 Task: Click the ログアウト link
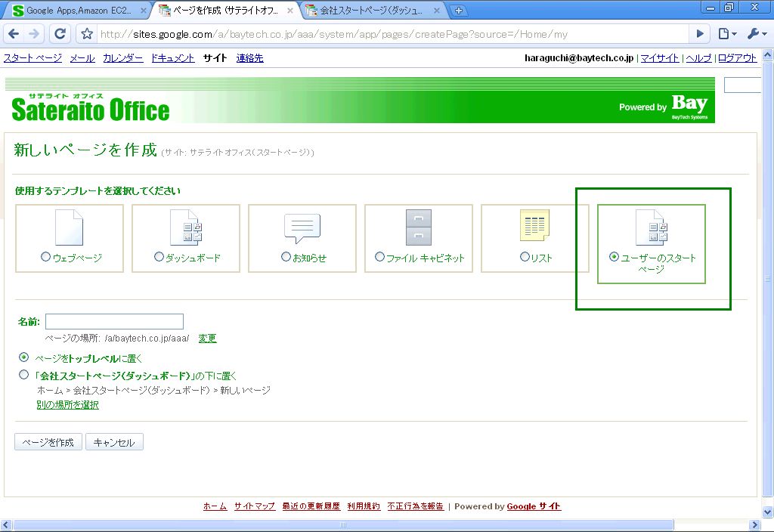738,57
